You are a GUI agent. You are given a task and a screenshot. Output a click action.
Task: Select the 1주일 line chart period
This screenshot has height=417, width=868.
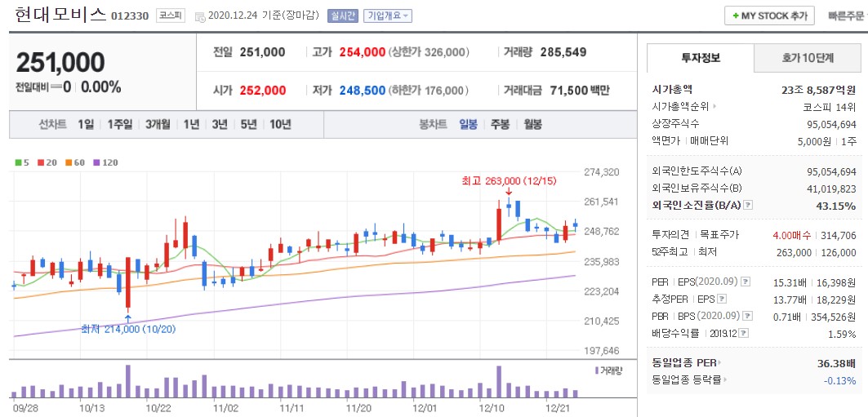coord(119,124)
